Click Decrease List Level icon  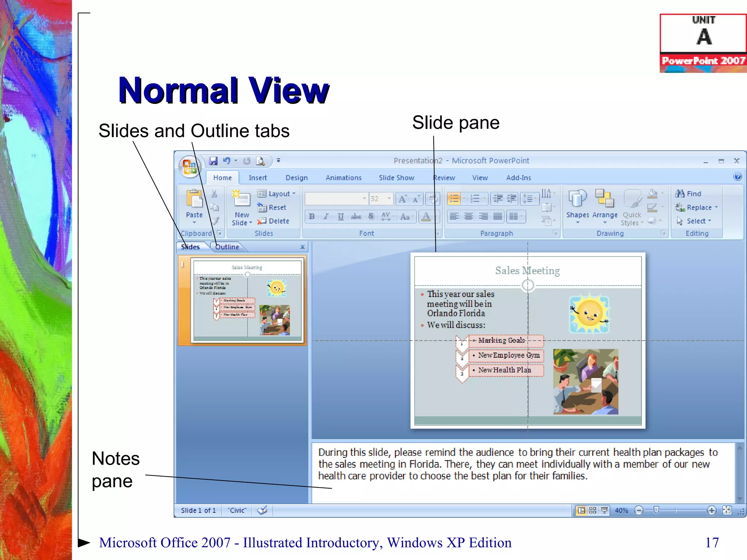click(498, 199)
